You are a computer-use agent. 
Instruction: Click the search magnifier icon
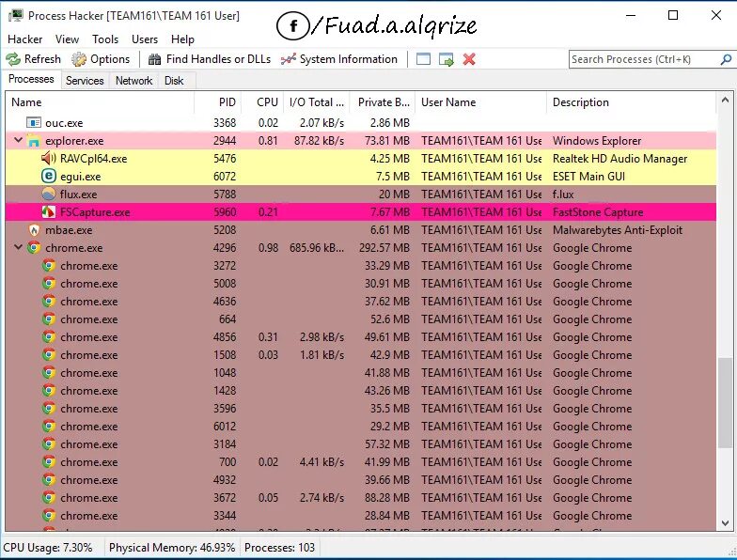pos(726,59)
